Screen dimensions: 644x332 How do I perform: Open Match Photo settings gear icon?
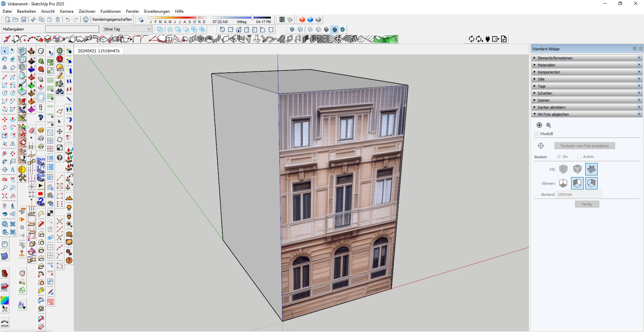click(x=549, y=125)
